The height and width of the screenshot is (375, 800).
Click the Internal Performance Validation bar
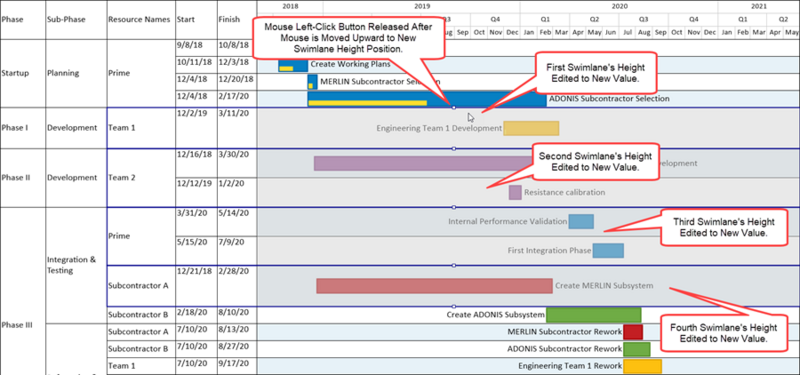coord(581,221)
